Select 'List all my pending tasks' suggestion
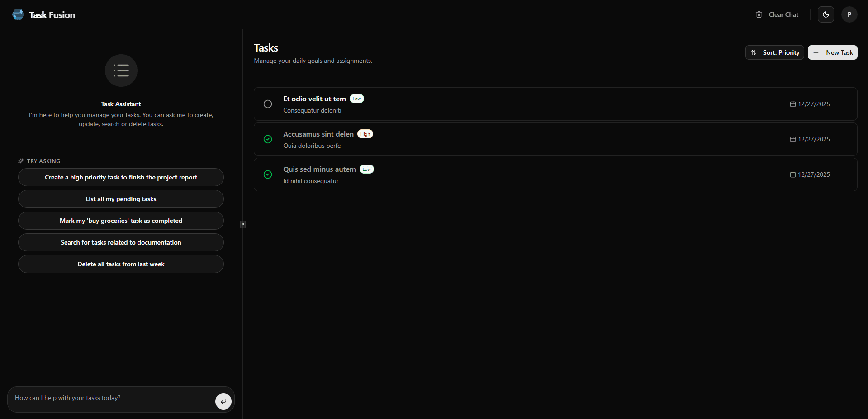868x419 pixels. click(x=121, y=199)
